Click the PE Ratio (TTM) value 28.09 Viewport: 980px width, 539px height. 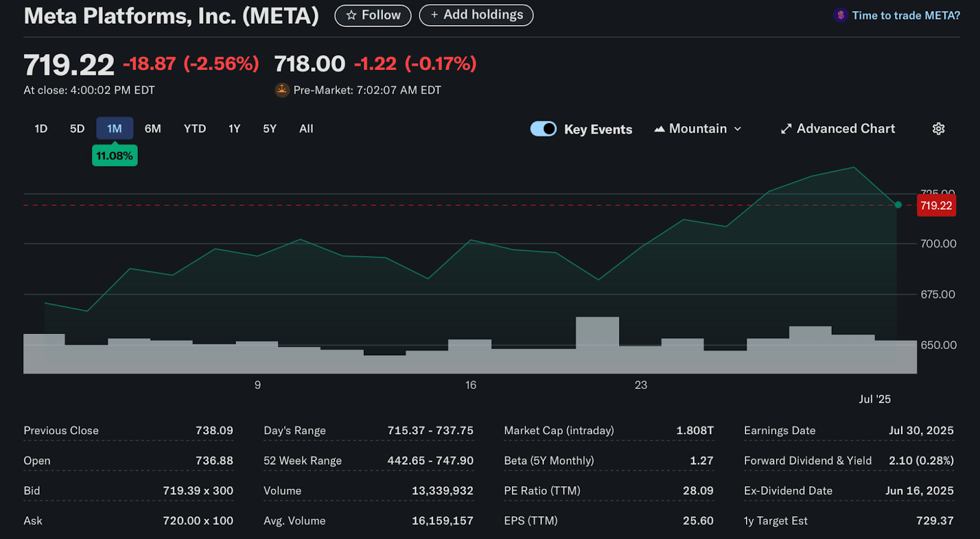698,491
